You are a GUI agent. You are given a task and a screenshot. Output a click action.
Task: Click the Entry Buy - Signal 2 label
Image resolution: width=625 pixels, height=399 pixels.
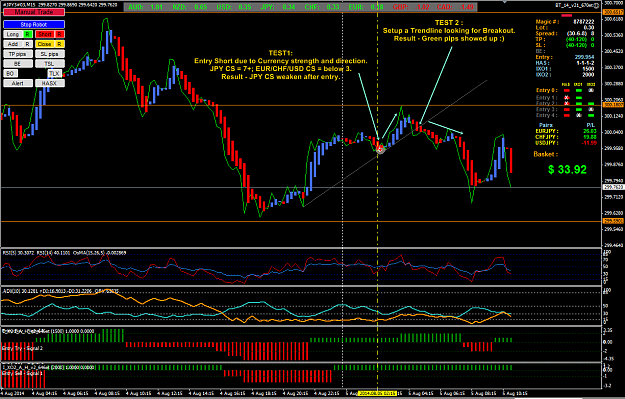[22, 348]
